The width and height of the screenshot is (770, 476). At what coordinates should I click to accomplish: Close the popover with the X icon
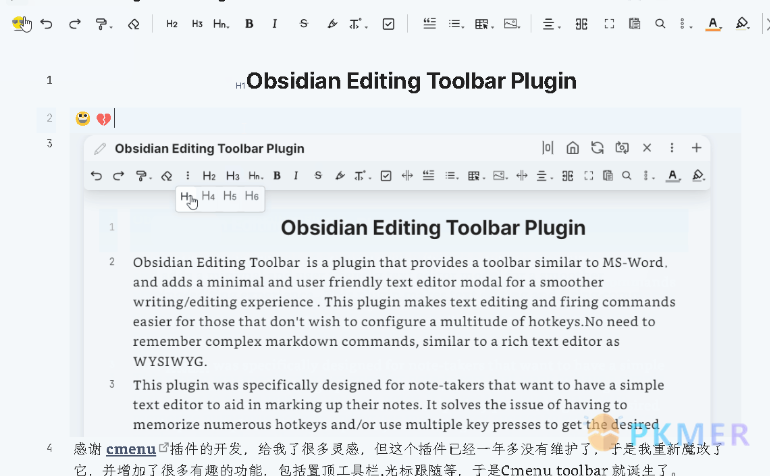(647, 148)
